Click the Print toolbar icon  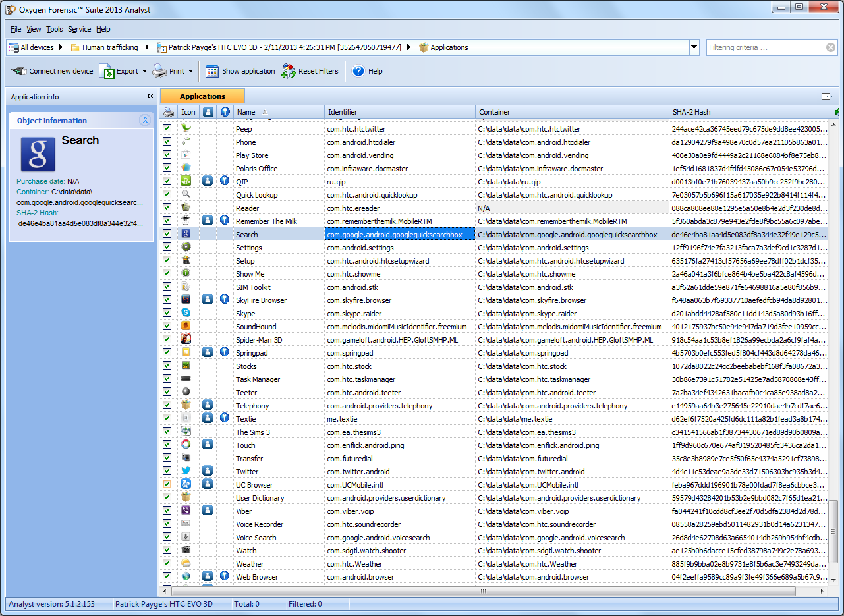159,71
